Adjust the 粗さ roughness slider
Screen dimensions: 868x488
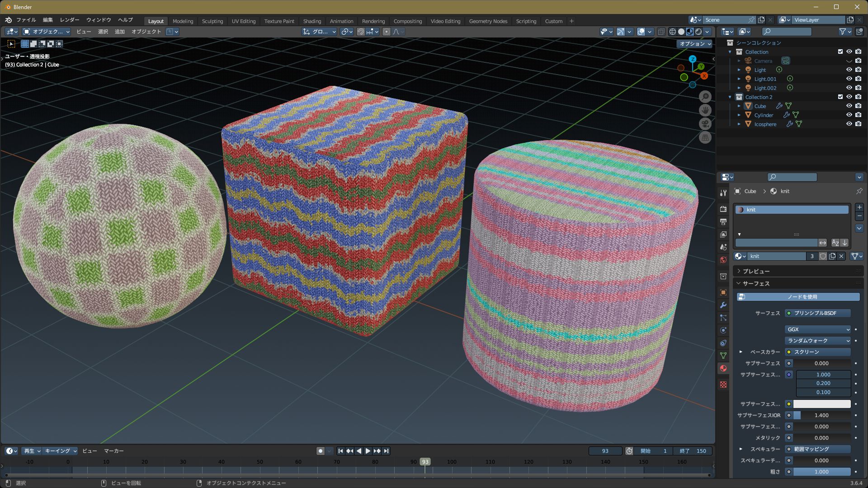coord(821,472)
